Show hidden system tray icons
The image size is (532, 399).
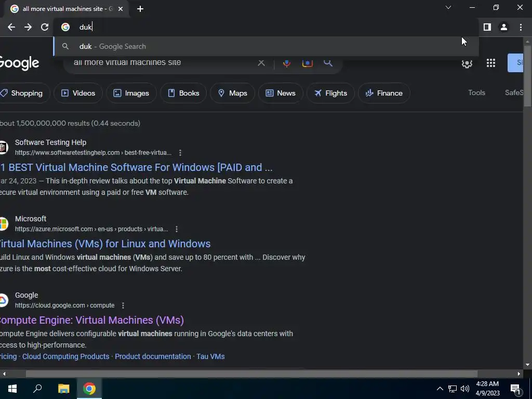point(440,389)
